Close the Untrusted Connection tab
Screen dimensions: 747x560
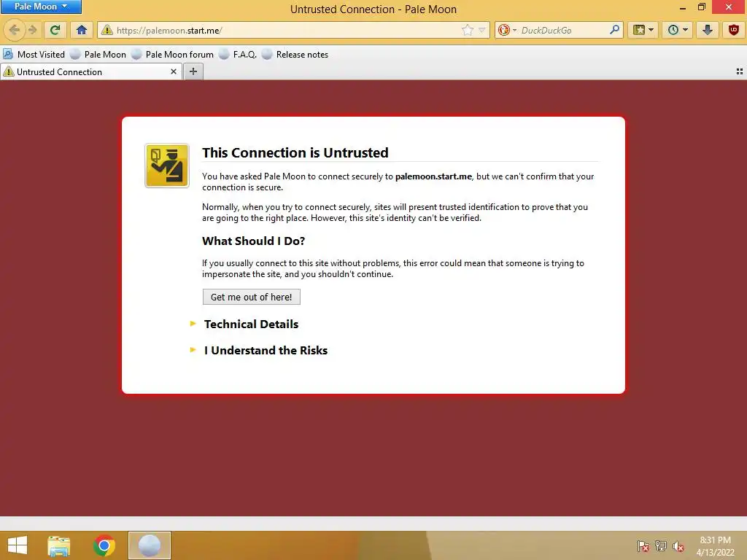tap(174, 71)
